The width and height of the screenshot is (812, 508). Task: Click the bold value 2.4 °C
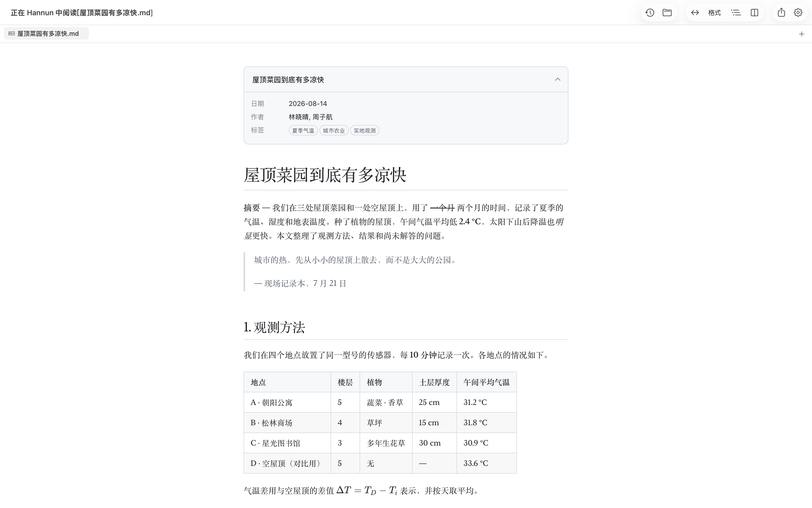tap(470, 222)
